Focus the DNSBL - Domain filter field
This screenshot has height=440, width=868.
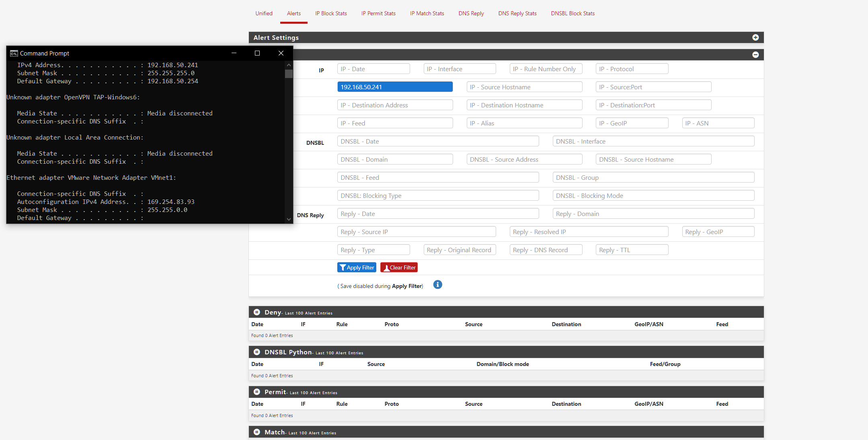(x=395, y=159)
